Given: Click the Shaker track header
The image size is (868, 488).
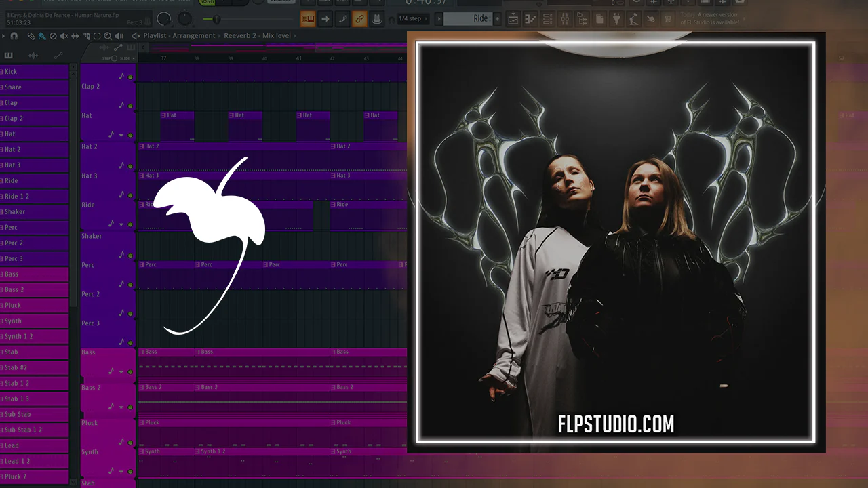Looking at the screenshot, I should [108, 245].
